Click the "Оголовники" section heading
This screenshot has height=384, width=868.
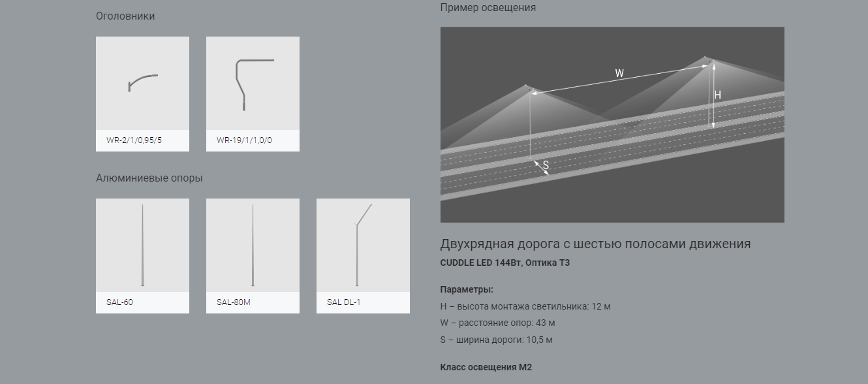[x=125, y=16]
